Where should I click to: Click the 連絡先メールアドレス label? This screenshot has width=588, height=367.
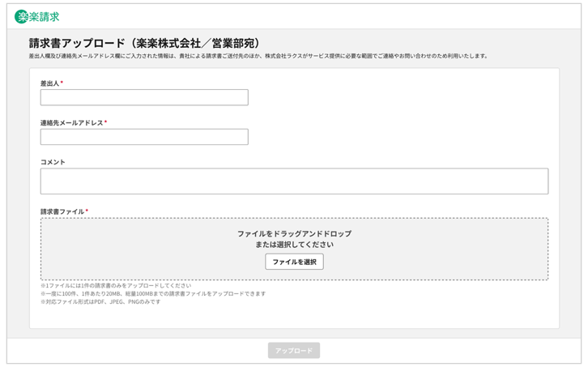(x=71, y=123)
